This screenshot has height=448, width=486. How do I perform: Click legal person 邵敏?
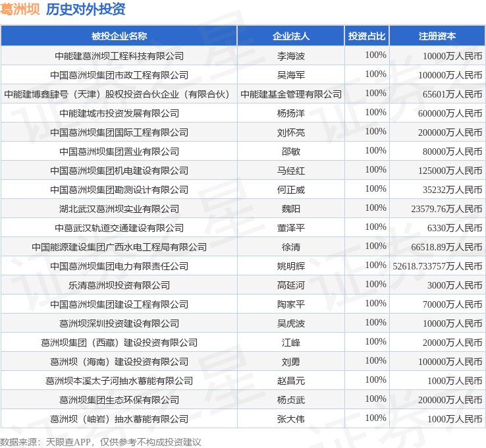pyautogui.click(x=290, y=152)
